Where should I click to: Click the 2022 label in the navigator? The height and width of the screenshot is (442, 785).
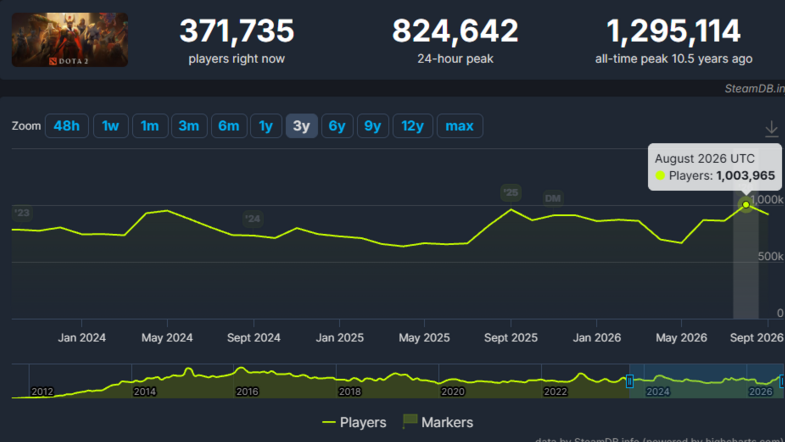(x=555, y=391)
